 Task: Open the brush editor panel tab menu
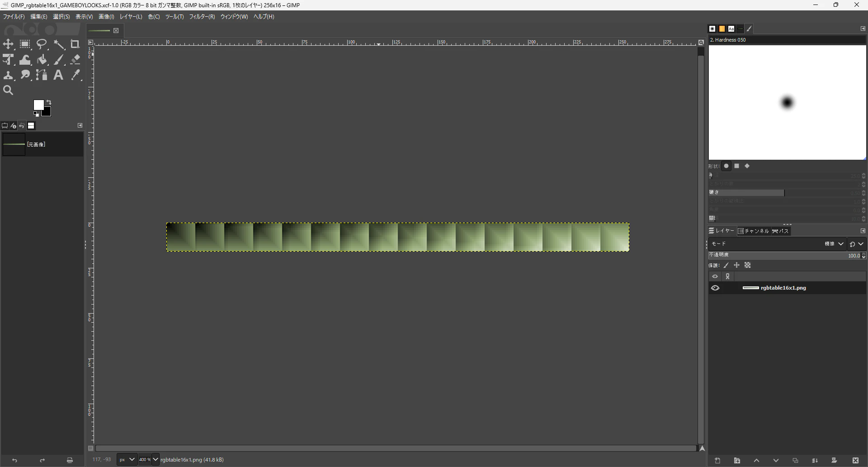(863, 29)
